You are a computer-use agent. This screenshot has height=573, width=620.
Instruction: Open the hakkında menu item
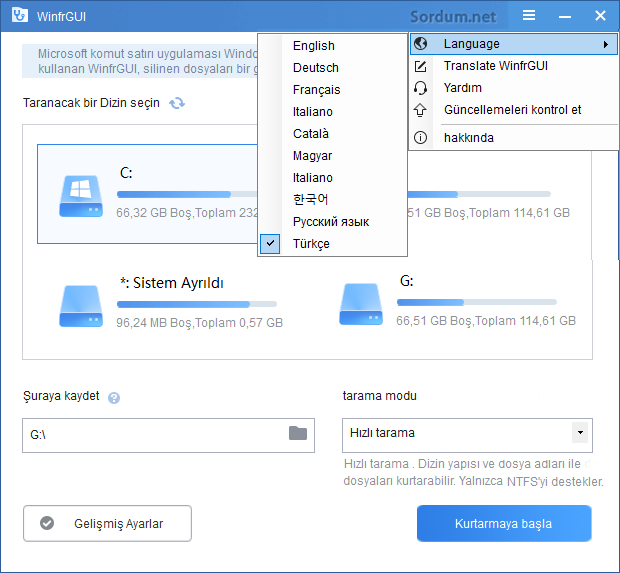(x=514, y=138)
